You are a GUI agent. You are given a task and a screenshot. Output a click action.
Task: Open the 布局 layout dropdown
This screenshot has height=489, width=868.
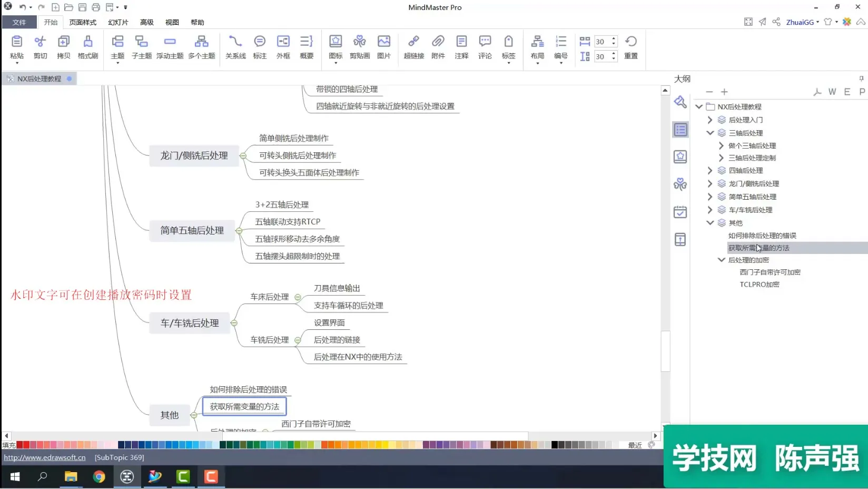tap(537, 48)
